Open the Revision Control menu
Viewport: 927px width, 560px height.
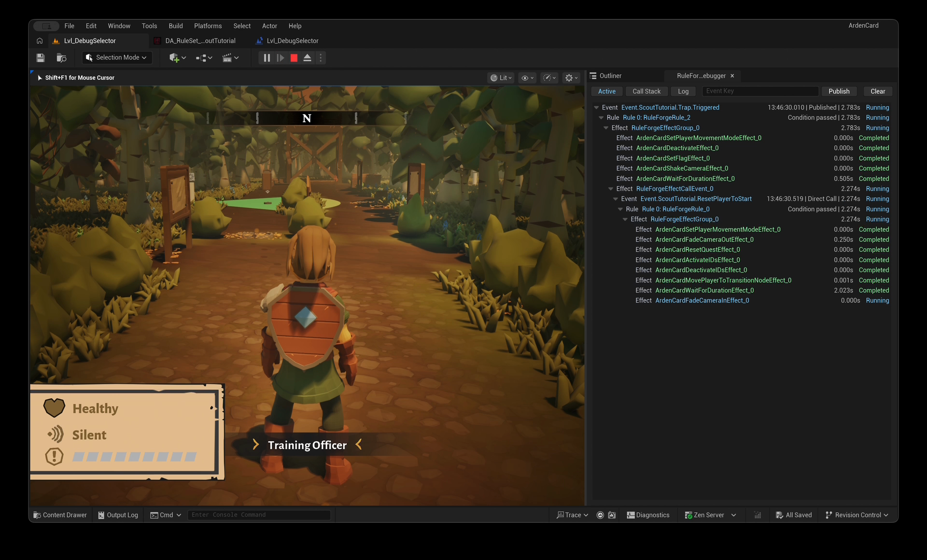coord(857,515)
